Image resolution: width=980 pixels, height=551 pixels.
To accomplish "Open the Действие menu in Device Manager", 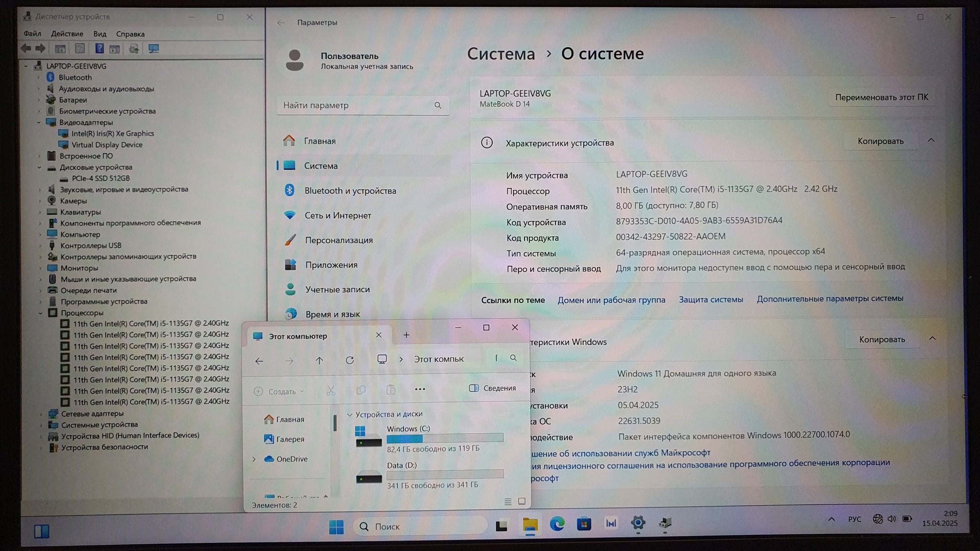I will pos(67,34).
